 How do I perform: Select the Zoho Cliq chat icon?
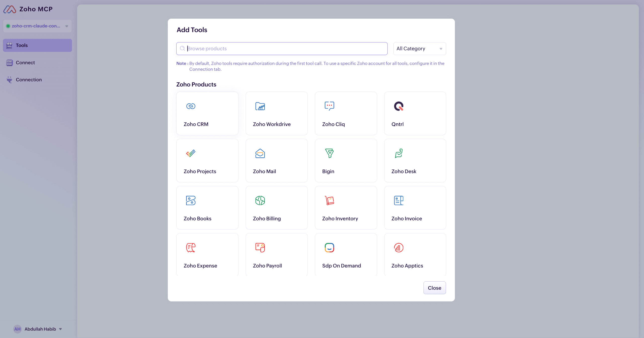329,106
